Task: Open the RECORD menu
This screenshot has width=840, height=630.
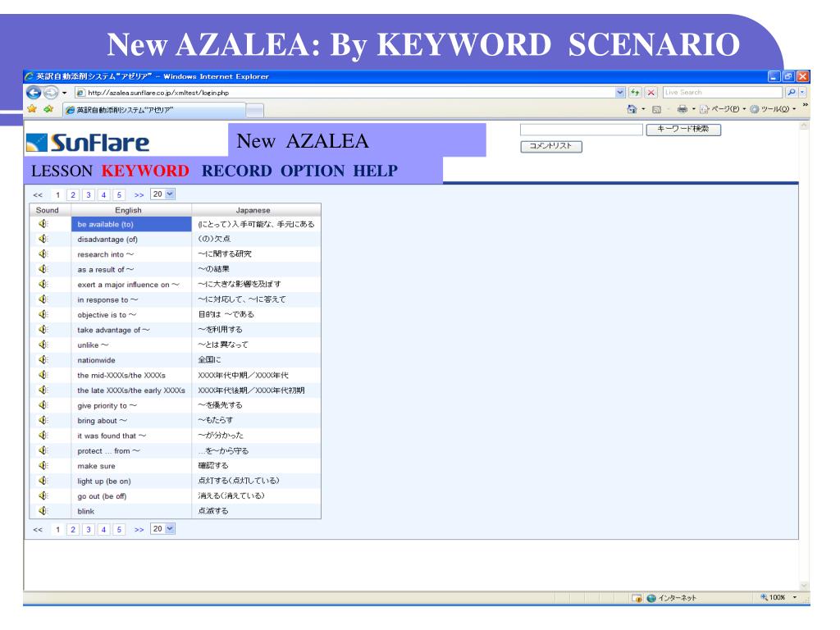Action: pos(237,171)
